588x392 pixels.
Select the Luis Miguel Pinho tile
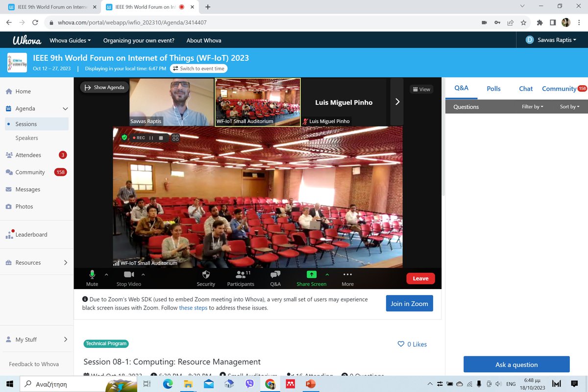coord(343,102)
